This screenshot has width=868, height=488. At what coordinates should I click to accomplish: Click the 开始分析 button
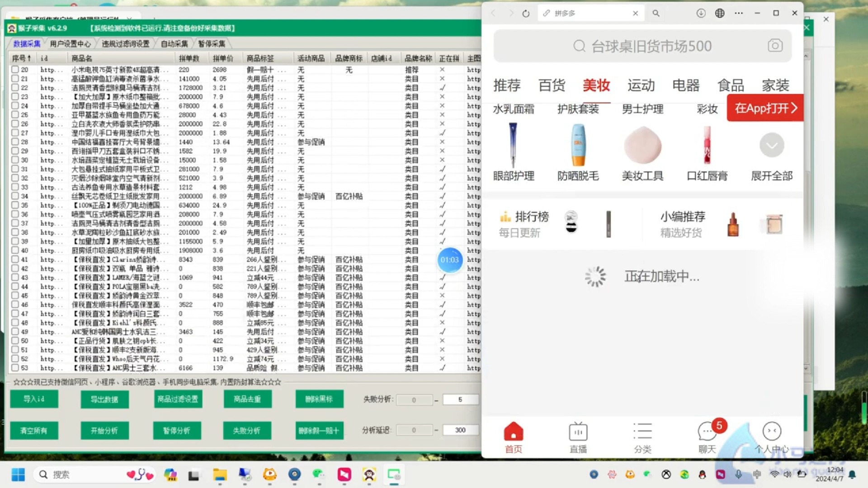[104, 431]
